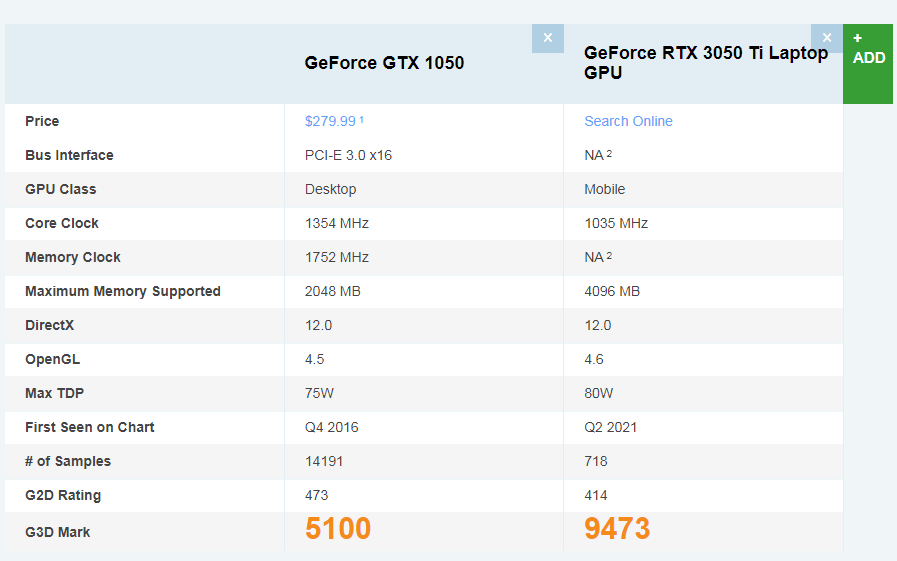The height and width of the screenshot is (561, 897).
Task: Select the Core Clock row label
Action: tap(62, 223)
